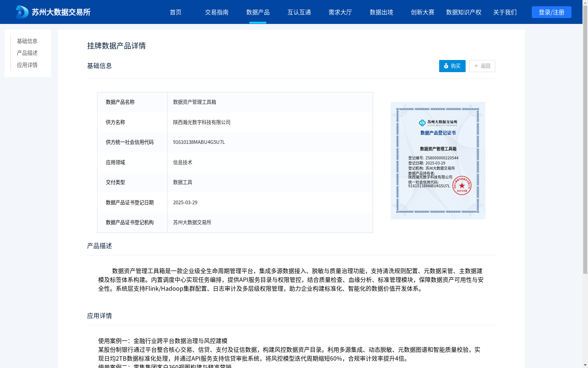
Task: Select credit code 91610138MABU4G5U7L in table
Action: coord(199,142)
